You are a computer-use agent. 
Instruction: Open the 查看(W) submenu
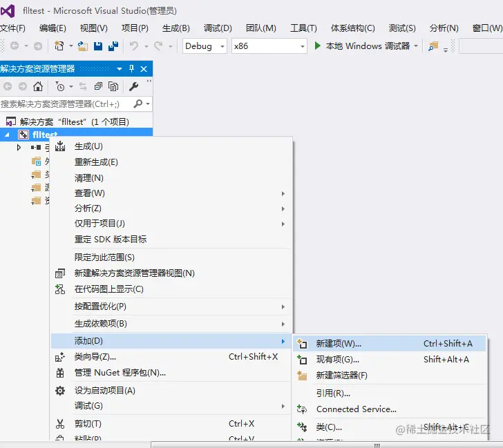click(x=171, y=193)
